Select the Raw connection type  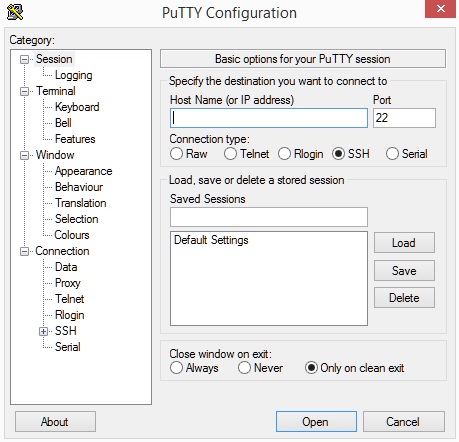[176, 154]
